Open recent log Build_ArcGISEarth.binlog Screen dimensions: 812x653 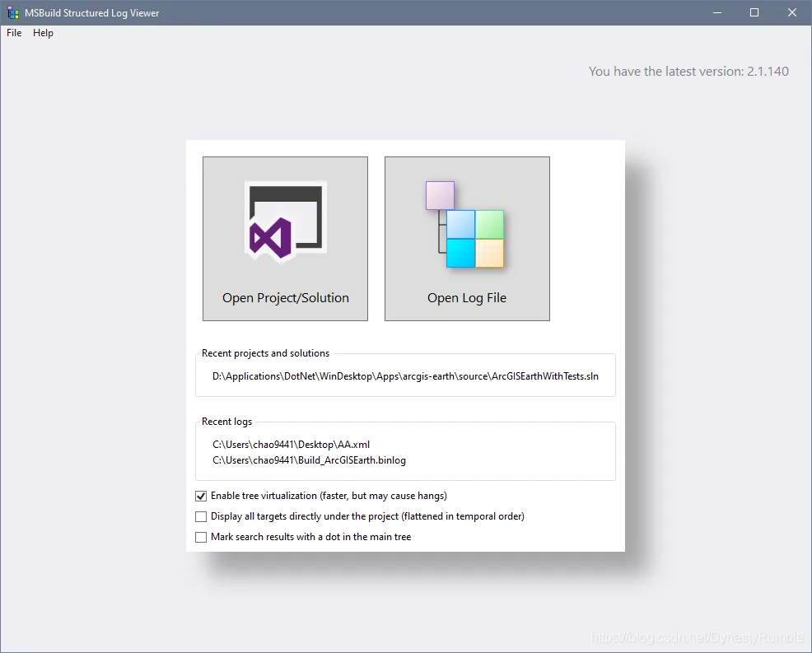309,460
